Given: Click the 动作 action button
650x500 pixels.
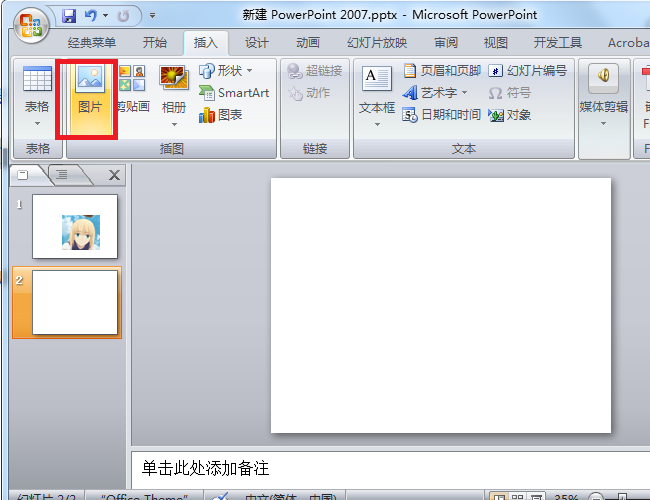Looking at the screenshot, I should (309, 93).
